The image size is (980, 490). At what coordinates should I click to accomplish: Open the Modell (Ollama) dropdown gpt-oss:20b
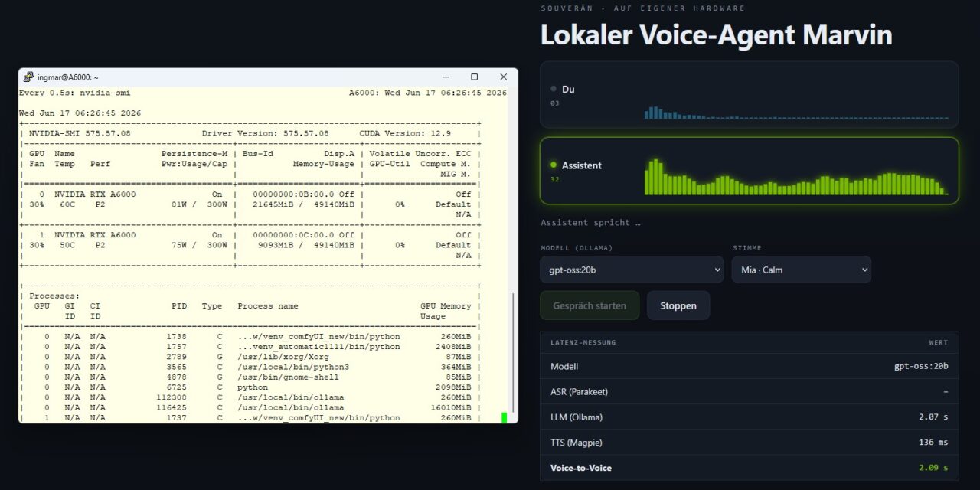[632, 269]
